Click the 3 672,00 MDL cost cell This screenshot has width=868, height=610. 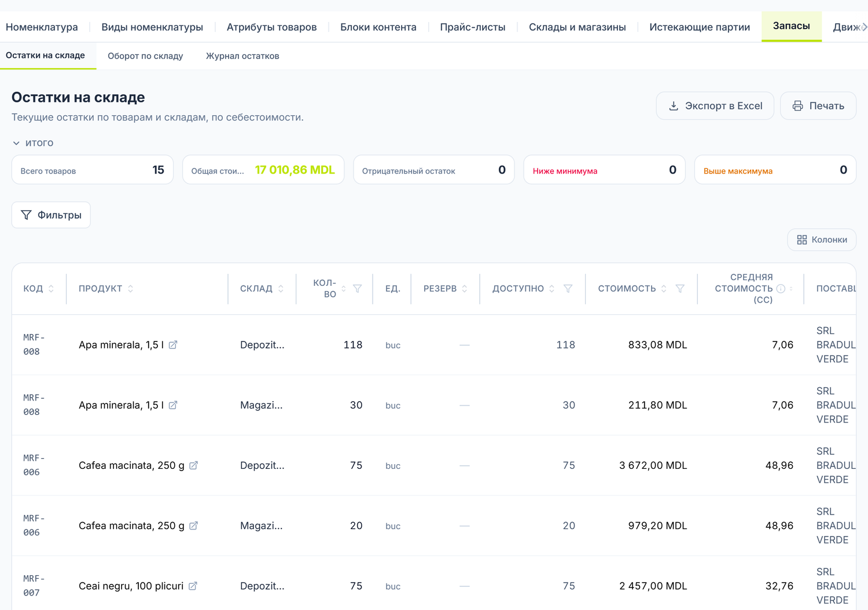tap(653, 465)
